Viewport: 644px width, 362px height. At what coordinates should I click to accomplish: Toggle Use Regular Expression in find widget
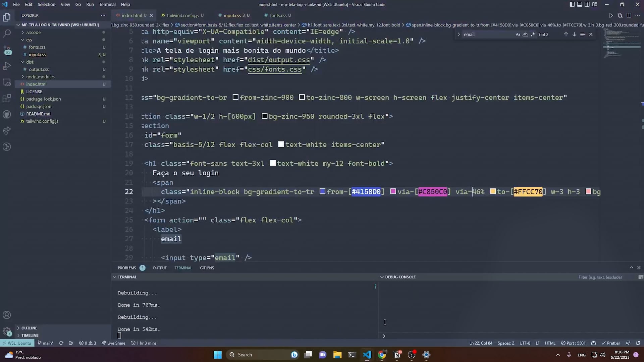(x=533, y=34)
